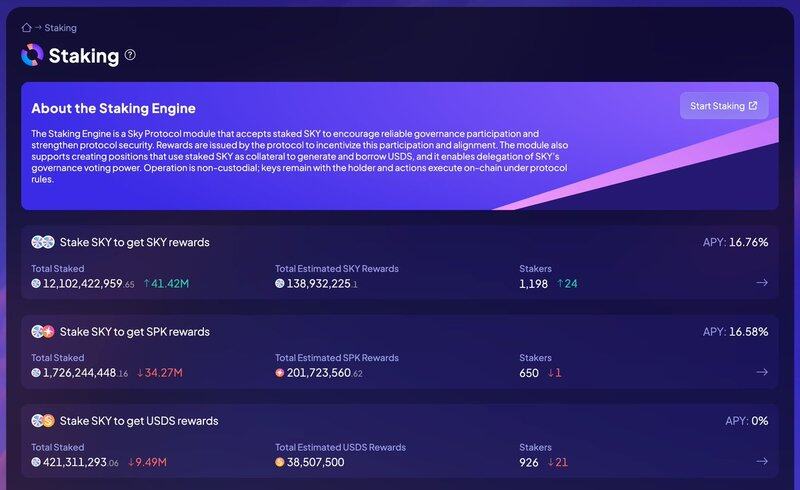Screen dimensions: 800x490
Task: Click the About the Staking Engine heading
Action: 113,108
